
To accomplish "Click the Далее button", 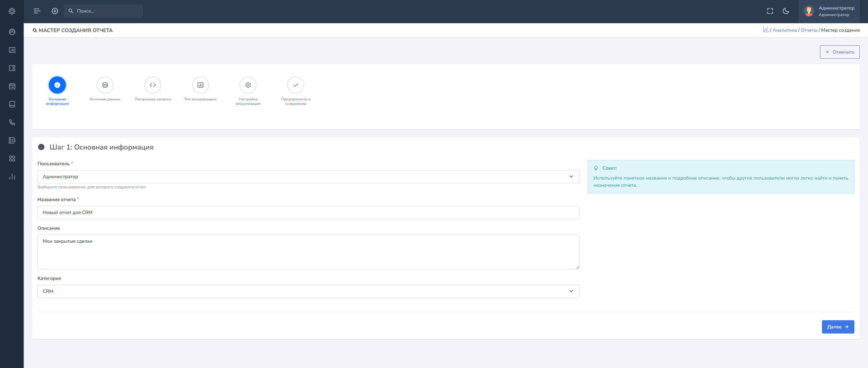I will tap(838, 327).
